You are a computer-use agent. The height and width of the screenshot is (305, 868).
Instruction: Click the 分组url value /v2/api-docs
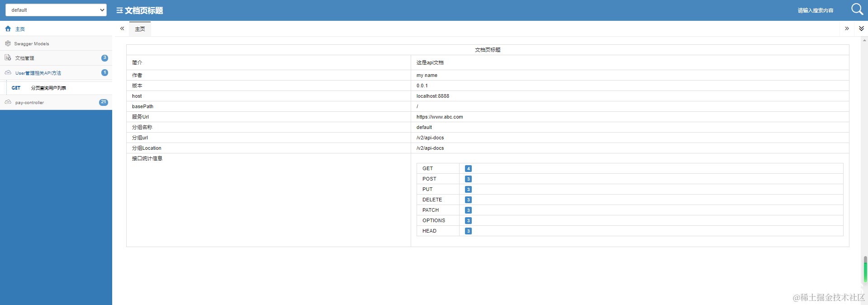[x=430, y=138]
